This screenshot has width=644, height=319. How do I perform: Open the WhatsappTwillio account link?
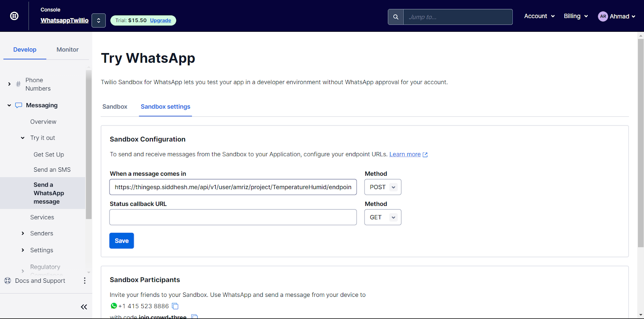(x=64, y=21)
